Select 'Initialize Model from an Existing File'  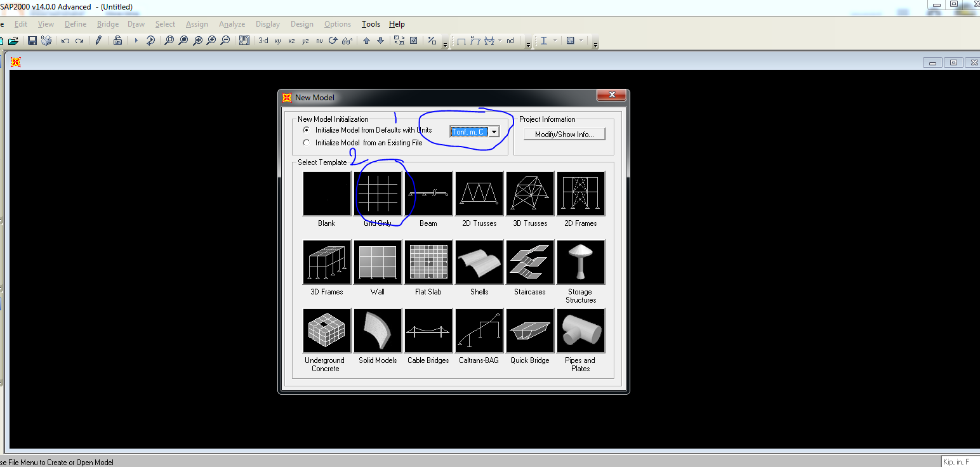coord(307,143)
